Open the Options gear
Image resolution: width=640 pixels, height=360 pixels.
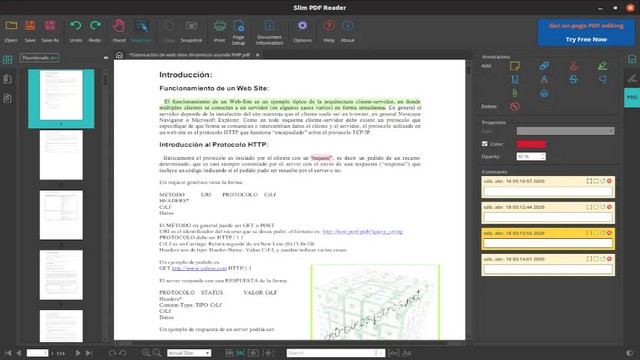click(x=302, y=31)
